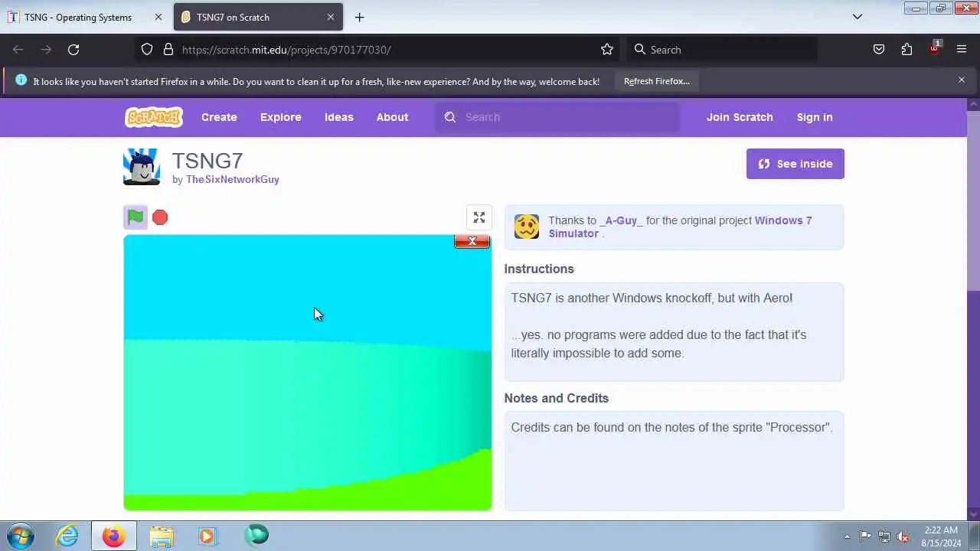
Task: Click the teal round app taskbar icon
Action: pos(256,535)
